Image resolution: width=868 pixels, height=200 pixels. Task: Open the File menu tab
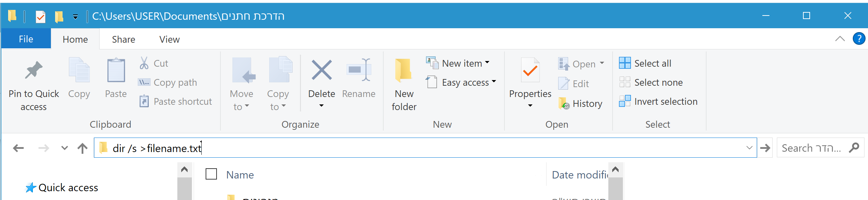pyautogui.click(x=26, y=39)
